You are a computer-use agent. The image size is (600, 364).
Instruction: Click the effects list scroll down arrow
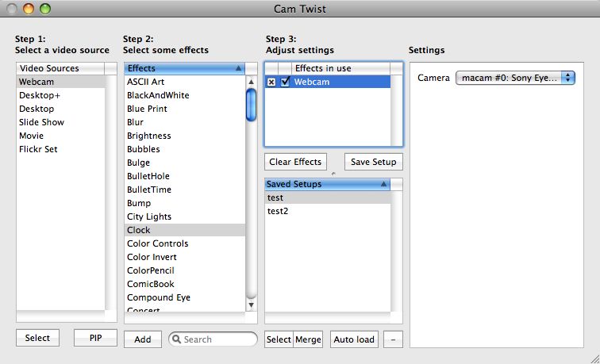[251, 305]
